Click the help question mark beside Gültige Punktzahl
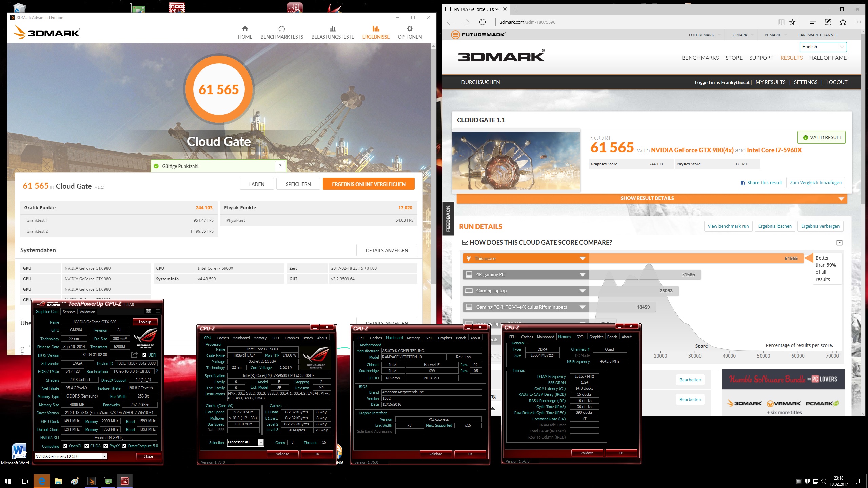 tap(280, 166)
